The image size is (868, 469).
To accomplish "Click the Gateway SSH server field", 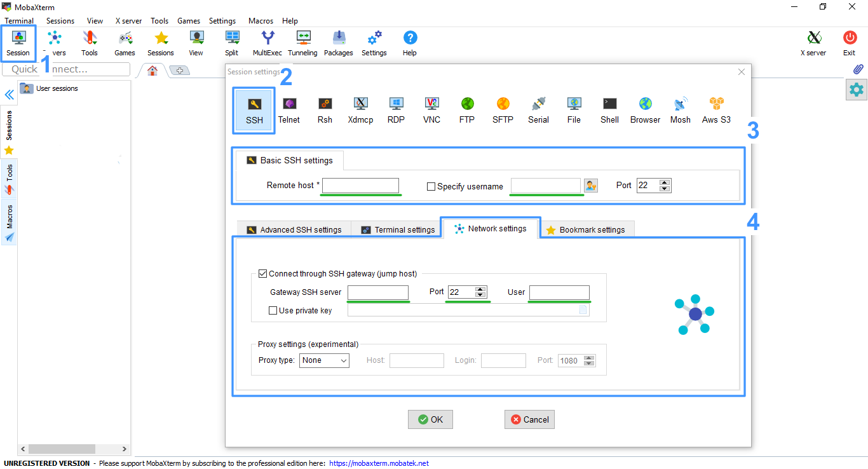I will pyautogui.click(x=378, y=292).
